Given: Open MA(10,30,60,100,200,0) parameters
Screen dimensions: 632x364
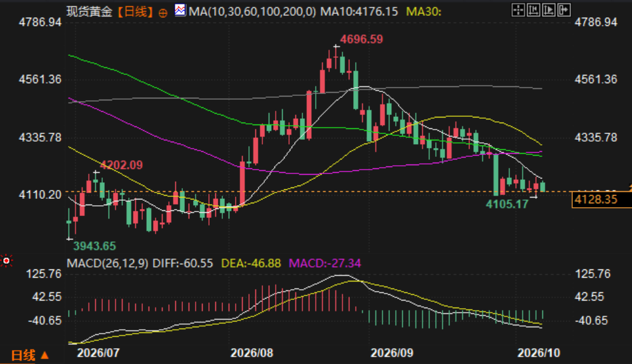Looking at the screenshot, I should 252,11.
